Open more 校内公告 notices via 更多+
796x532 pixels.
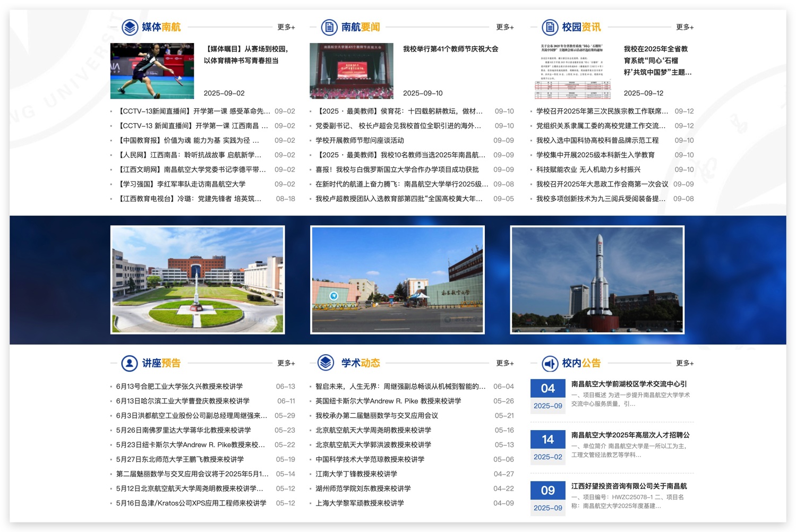[684, 363]
